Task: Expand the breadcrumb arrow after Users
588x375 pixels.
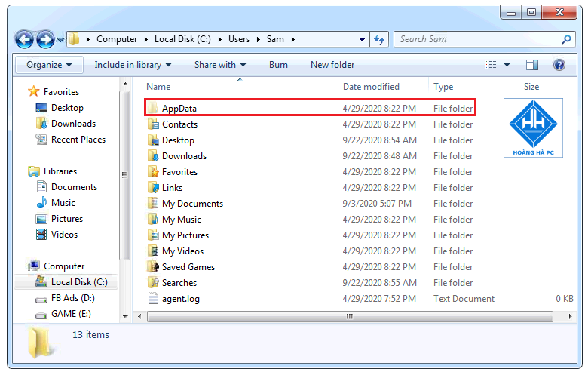Action: pos(258,39)
